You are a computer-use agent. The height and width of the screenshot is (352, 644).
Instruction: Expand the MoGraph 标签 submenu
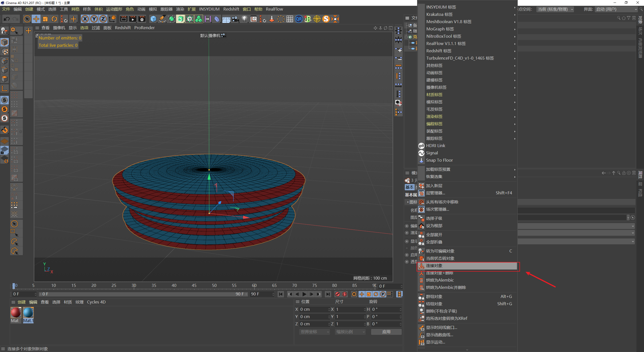coord(467,29)
